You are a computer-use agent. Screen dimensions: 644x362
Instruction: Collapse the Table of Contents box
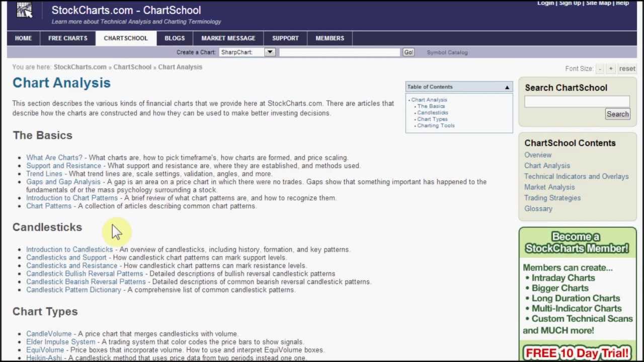[507, 87]
